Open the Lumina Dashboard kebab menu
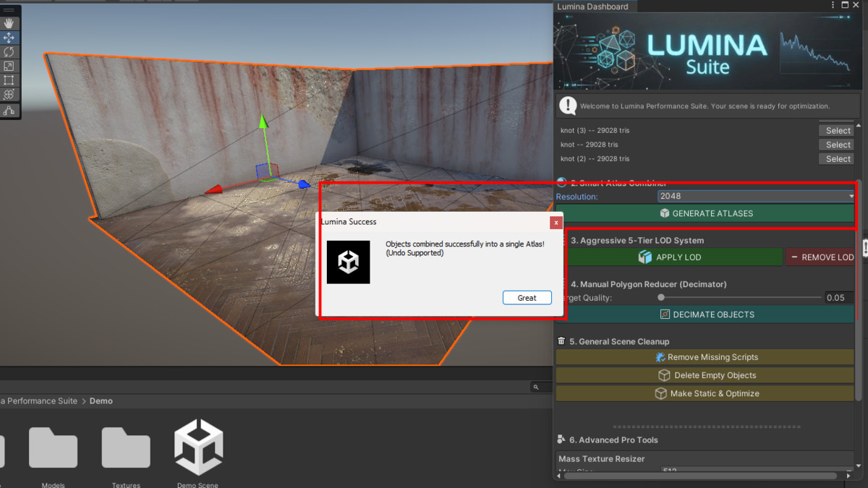868x488 pixels. coord(834,6)
